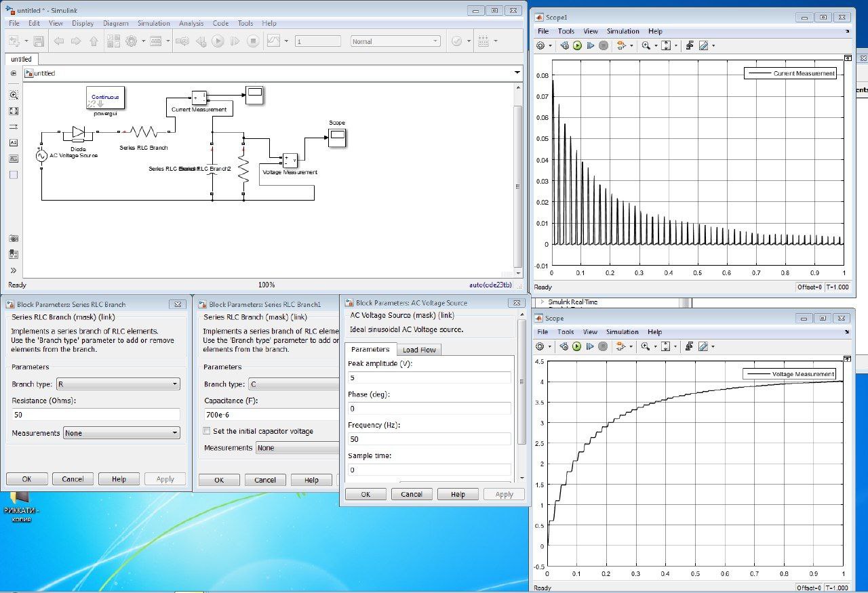Open the Analysis menu in Simulink

point(191,23)
